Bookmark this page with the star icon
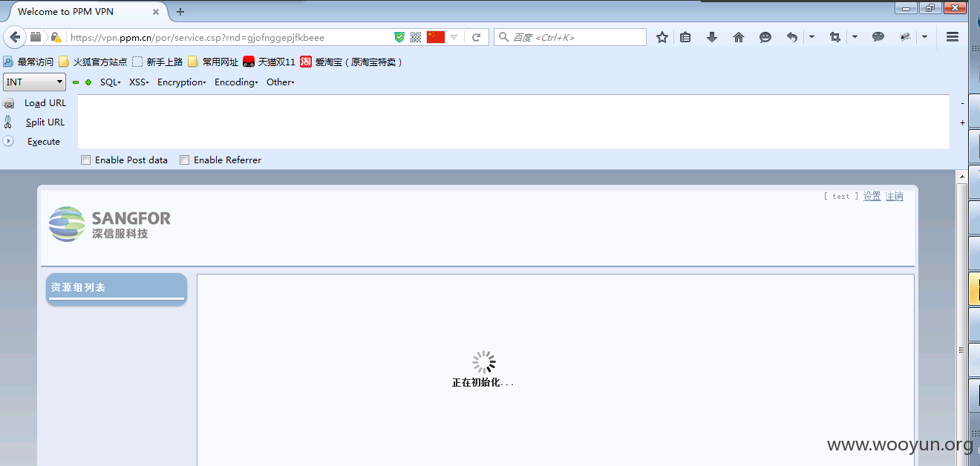The width and height of the screenshot is (980, 466). tap(662, 37)
